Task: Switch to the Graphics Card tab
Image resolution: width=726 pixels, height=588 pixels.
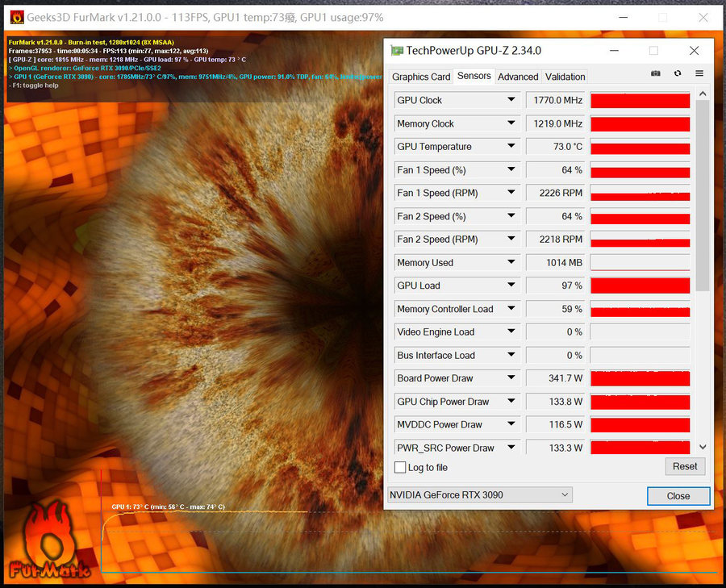Action: tap(420, 77)
